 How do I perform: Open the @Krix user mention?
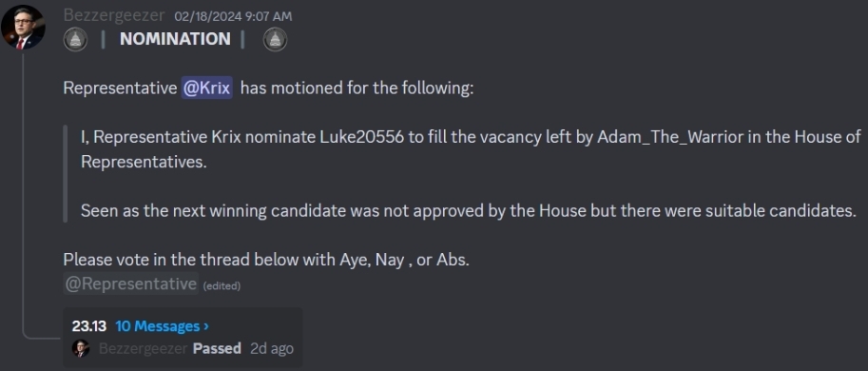click(x=207, y=88)
